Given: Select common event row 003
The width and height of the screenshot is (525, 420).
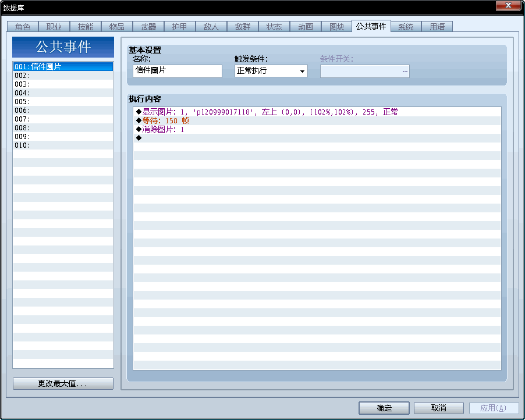Looking at the screenshot, I should coord(63,84).
